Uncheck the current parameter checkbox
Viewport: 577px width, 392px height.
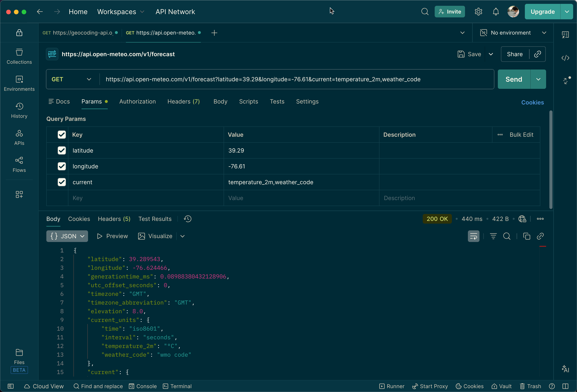click(62, 182)
